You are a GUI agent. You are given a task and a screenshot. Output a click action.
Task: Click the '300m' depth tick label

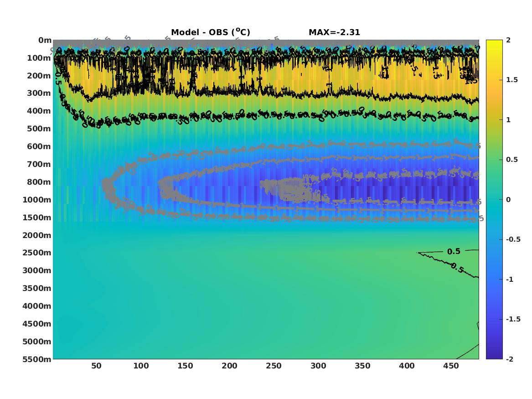click(x=39, y=93)
